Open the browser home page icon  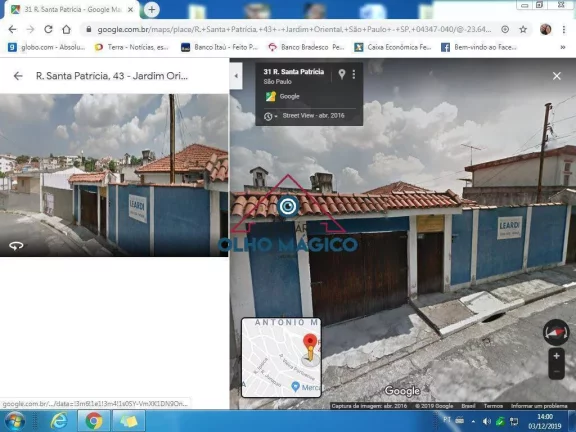pos(66,29)
